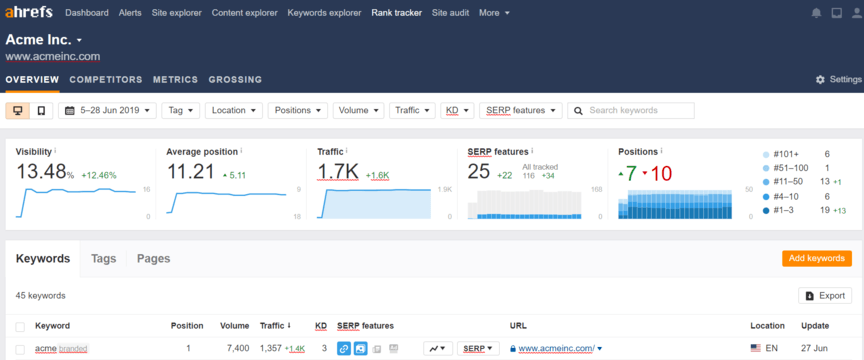The image size is (864, 360).
Task: Open the More menu in top navigation
Action: (x=494, y=13)
